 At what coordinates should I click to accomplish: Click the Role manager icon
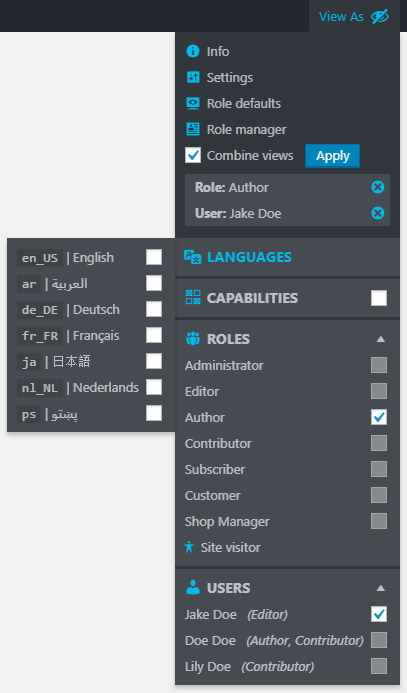(193, 129)
